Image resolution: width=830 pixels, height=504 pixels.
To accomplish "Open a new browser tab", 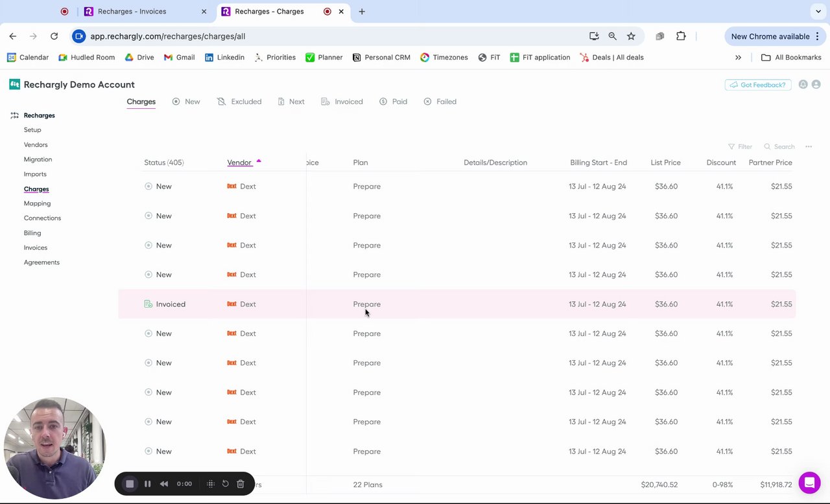I will [x=362, y=11].
